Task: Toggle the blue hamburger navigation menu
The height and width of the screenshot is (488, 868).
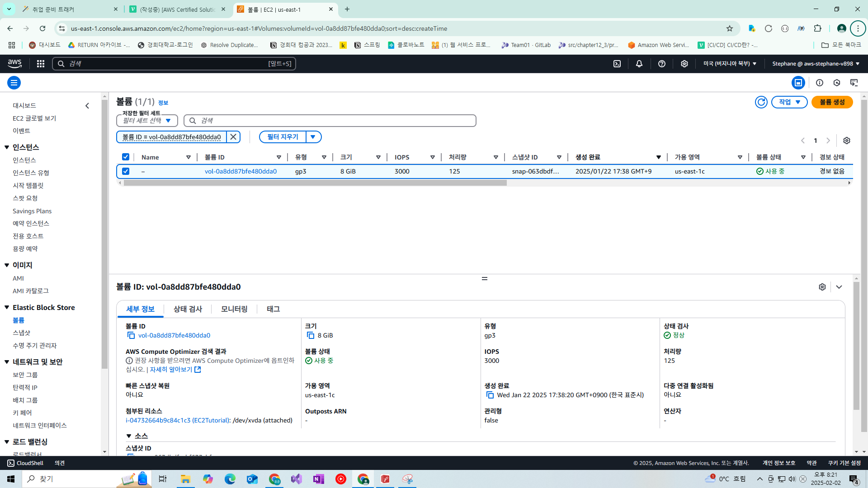Action: pos(14,83)
